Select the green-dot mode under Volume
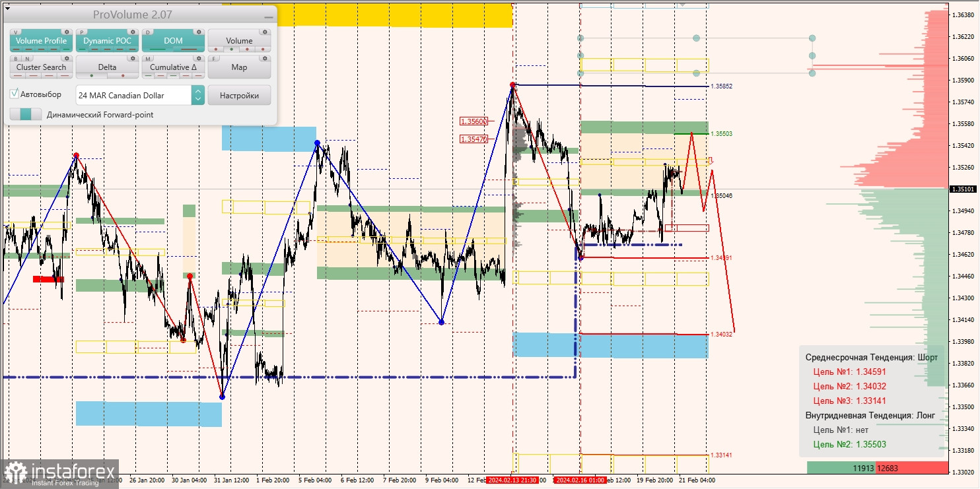This screenshot has height=489, width=980. click(x=230, y=49)
